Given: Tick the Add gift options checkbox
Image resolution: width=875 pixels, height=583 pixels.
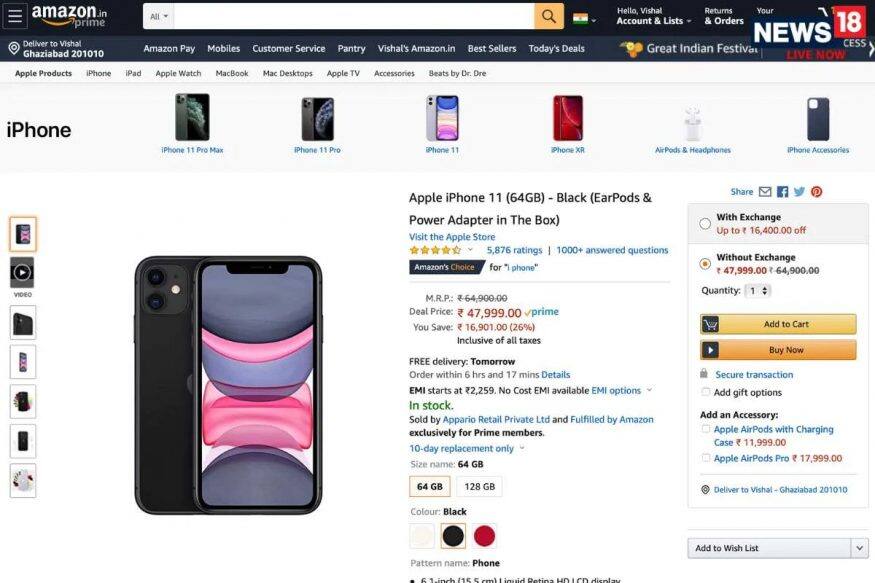Looking at the screenshot, I should (x=706, y=392).
